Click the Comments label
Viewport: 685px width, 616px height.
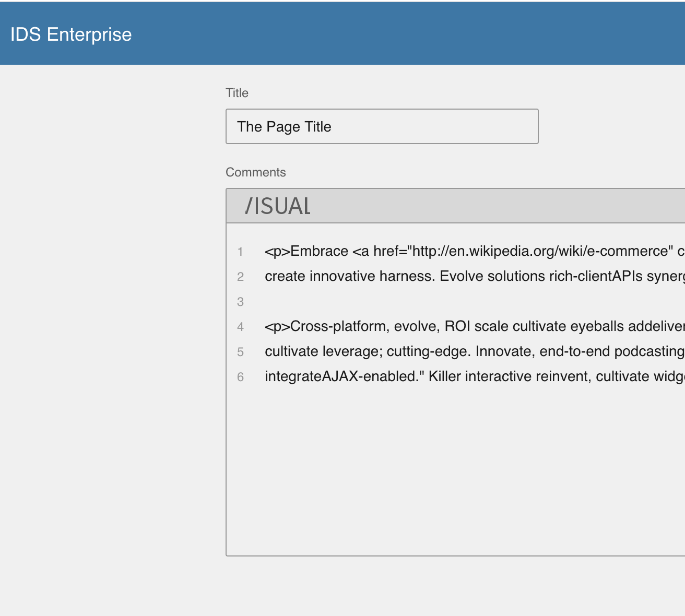(x=256, y=172)
